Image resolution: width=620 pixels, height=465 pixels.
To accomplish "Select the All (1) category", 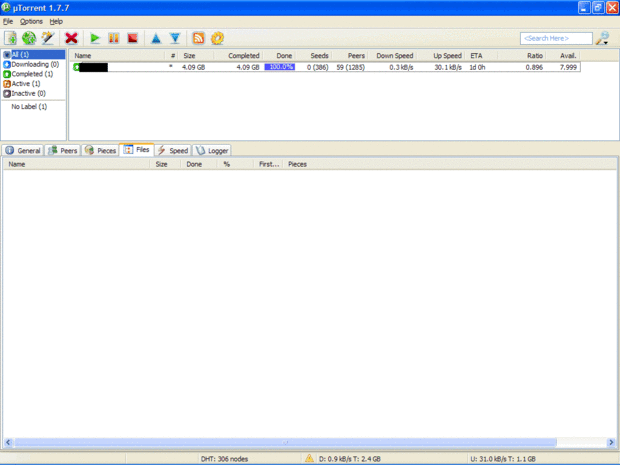I will [34, 55].
